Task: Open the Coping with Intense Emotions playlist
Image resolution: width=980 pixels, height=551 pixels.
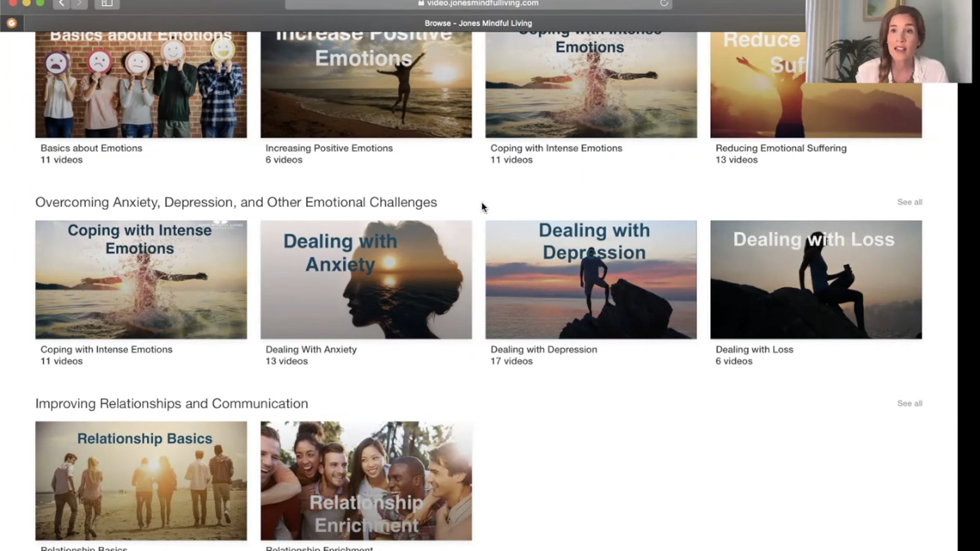Action: coord(141,279)
